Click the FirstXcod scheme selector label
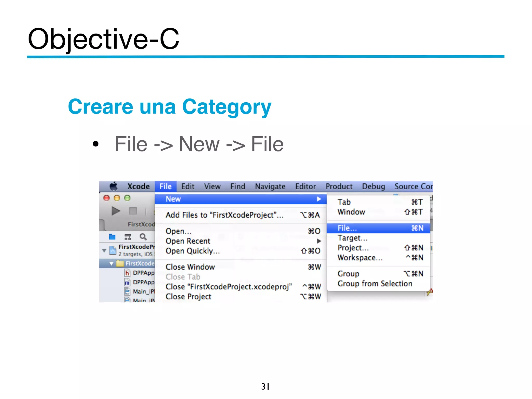532x399 pixels. tap(141, 224)
